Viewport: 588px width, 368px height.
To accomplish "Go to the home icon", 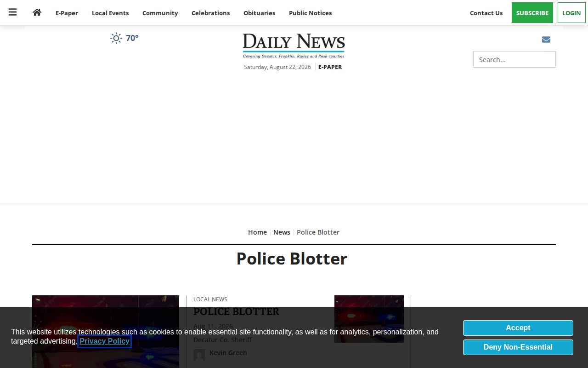I will point(37,12).
